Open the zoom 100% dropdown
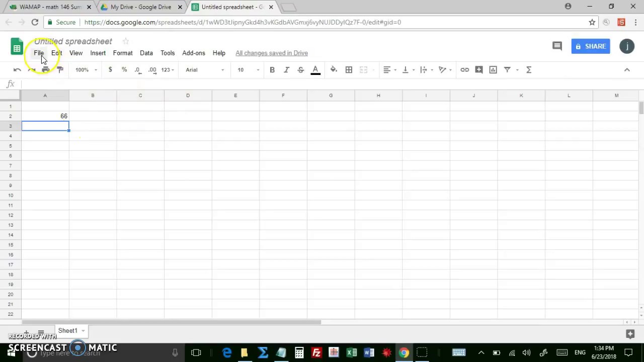Image resolution: width=644 pixels, height=362 pixels. pos(86,70)
